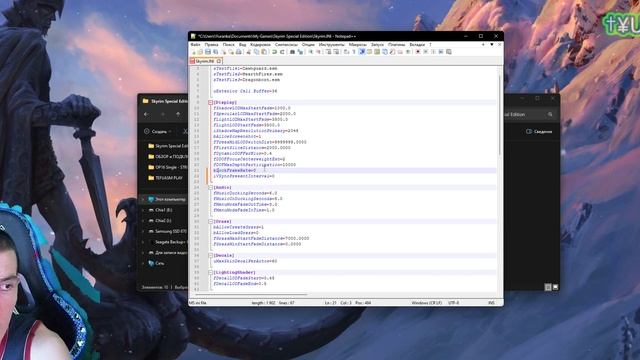Select Seagate Backup drive in Explorer
The width and height of the screenshot is (640, 360).
[167, 242]
